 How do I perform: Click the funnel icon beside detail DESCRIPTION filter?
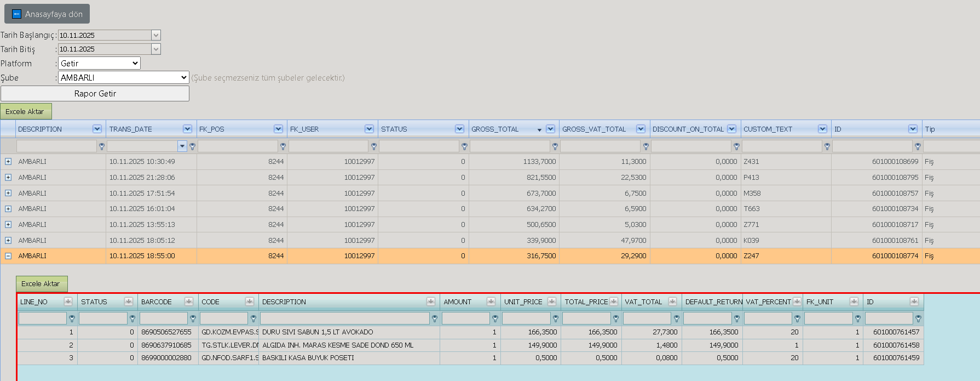(435, 319)
